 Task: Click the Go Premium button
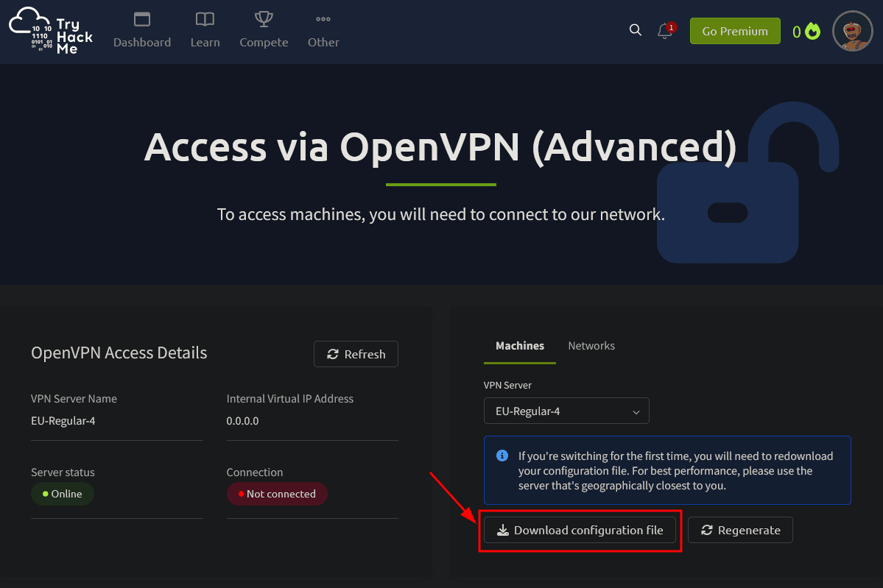point(734,31)
